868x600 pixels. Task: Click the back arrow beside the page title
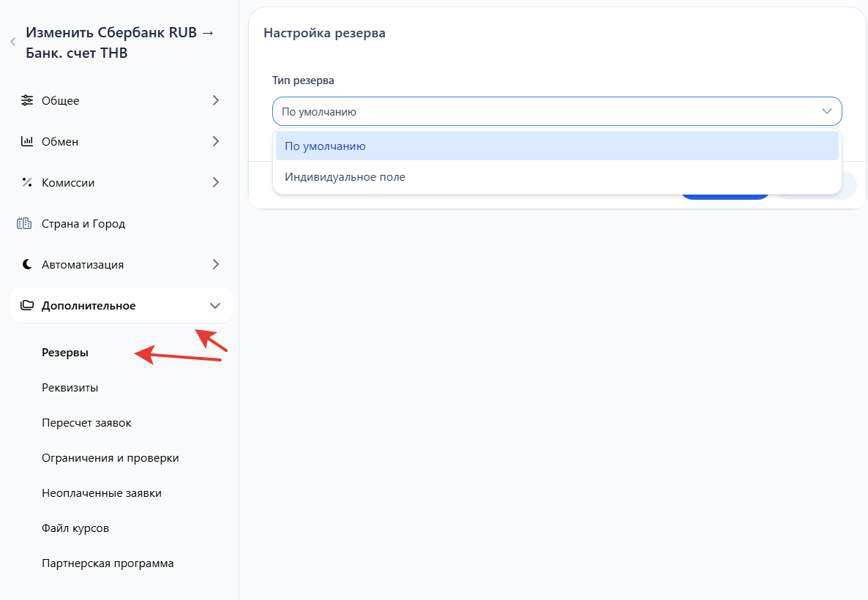(12, 42)
